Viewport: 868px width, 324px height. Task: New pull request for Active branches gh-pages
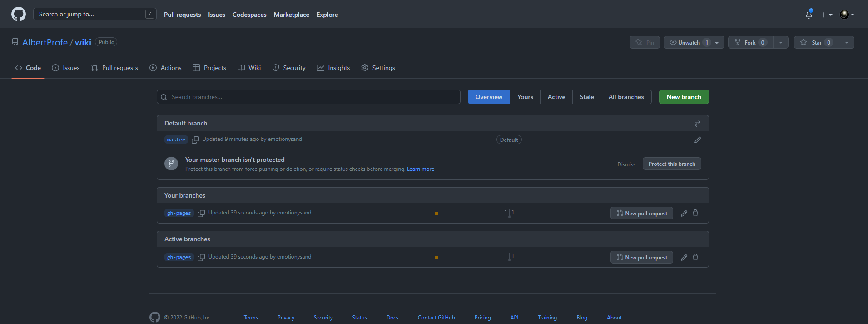642,257
